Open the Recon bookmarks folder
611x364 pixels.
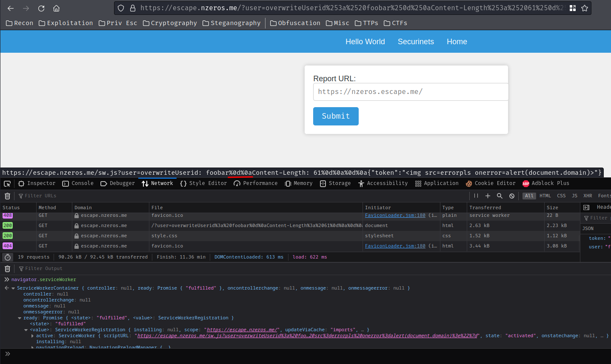[20, 23]
